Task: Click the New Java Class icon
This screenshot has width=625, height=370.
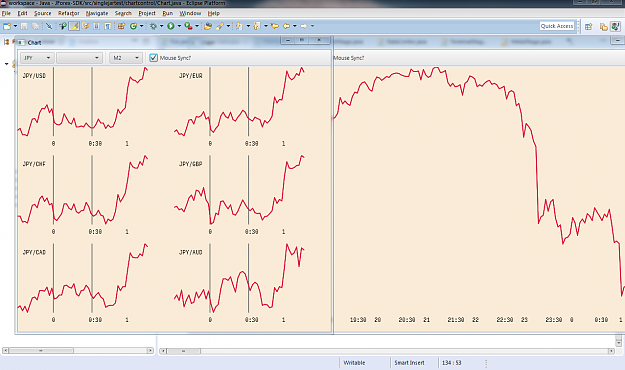Action: pyautogui.click(x=133, y=26)
